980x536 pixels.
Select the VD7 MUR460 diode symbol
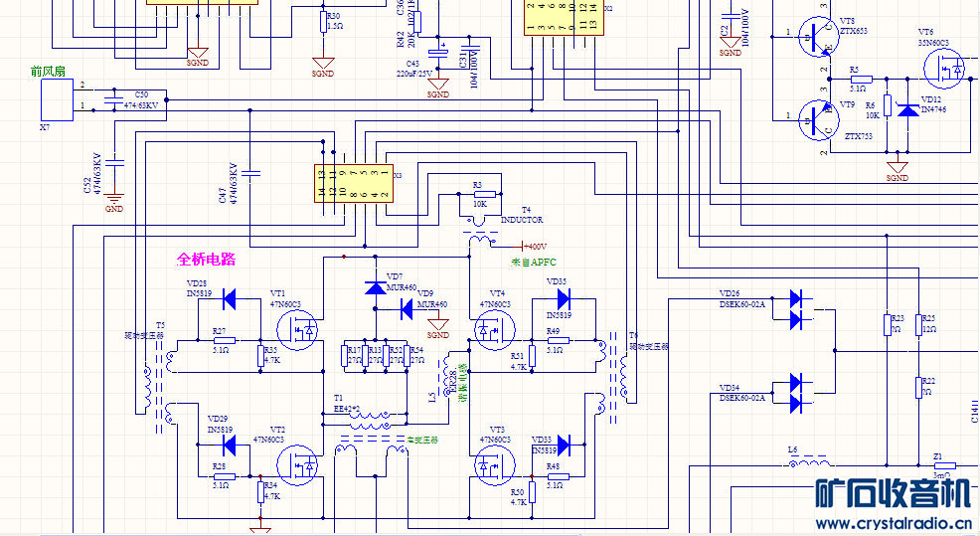point(375,287)
